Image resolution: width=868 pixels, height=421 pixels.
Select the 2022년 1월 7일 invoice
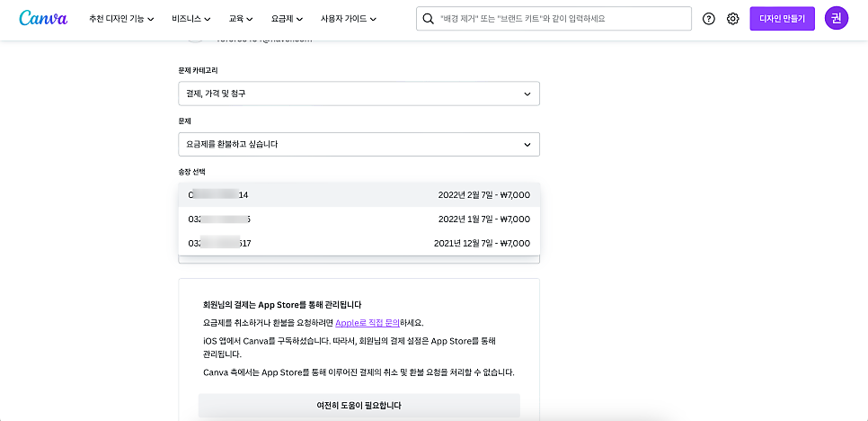click(x=359, y=219)
